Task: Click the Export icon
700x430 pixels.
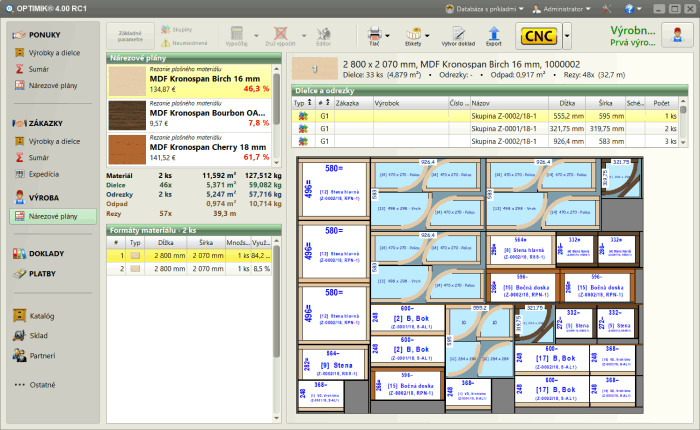Action: [494, 36]
